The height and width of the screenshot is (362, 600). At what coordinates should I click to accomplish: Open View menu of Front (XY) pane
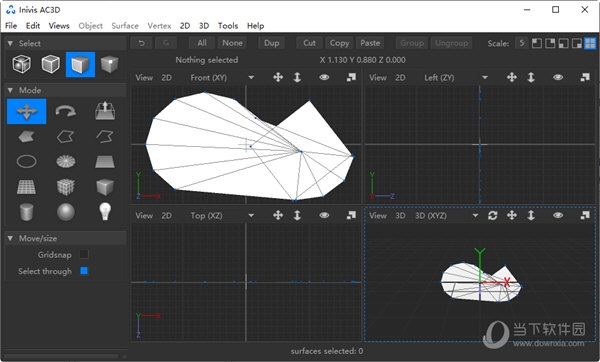coord(144,78)
